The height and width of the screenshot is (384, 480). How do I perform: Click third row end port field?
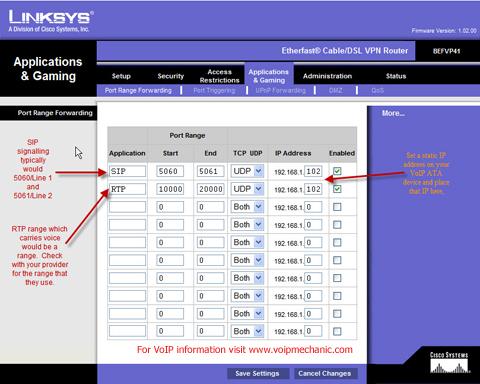click(x=210, y=207)
